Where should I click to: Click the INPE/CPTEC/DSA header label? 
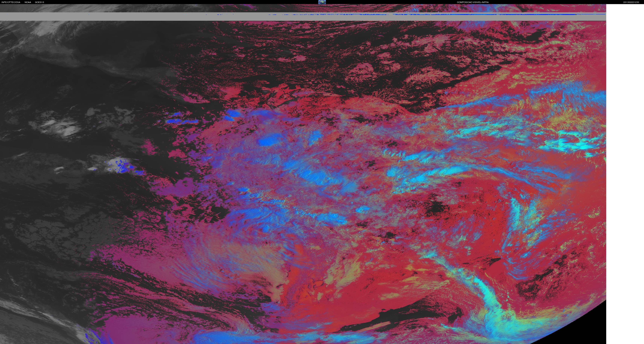(11, 2)
